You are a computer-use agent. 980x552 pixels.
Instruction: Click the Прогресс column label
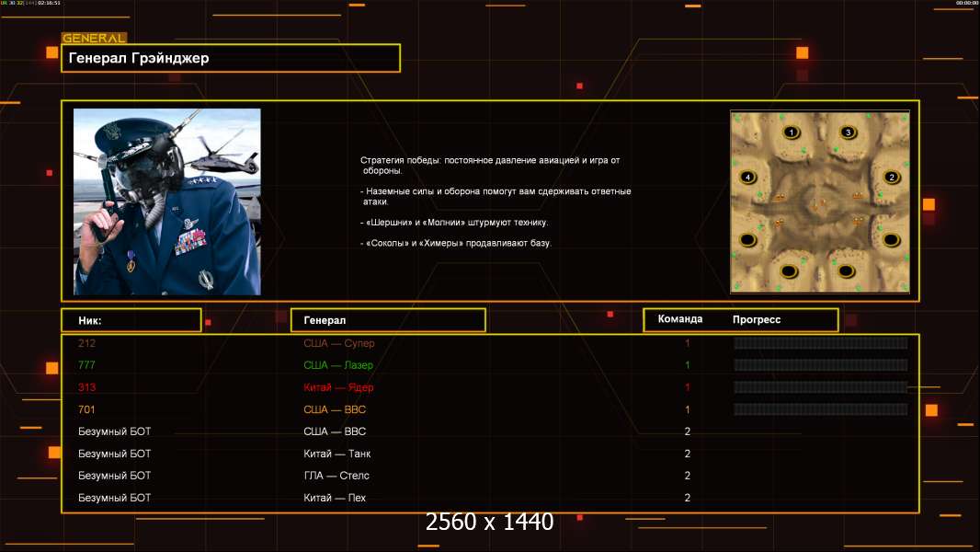pyautogui.click(x=757, y=319)
